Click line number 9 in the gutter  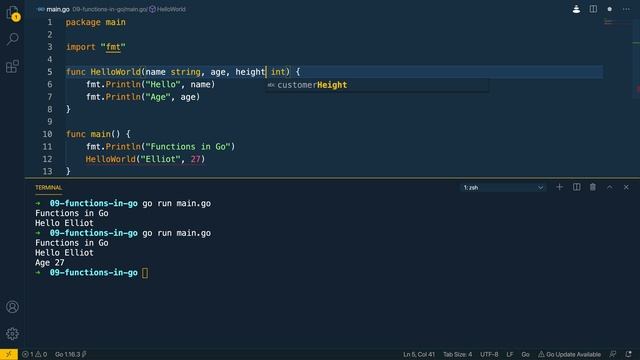tap(49, 122)
